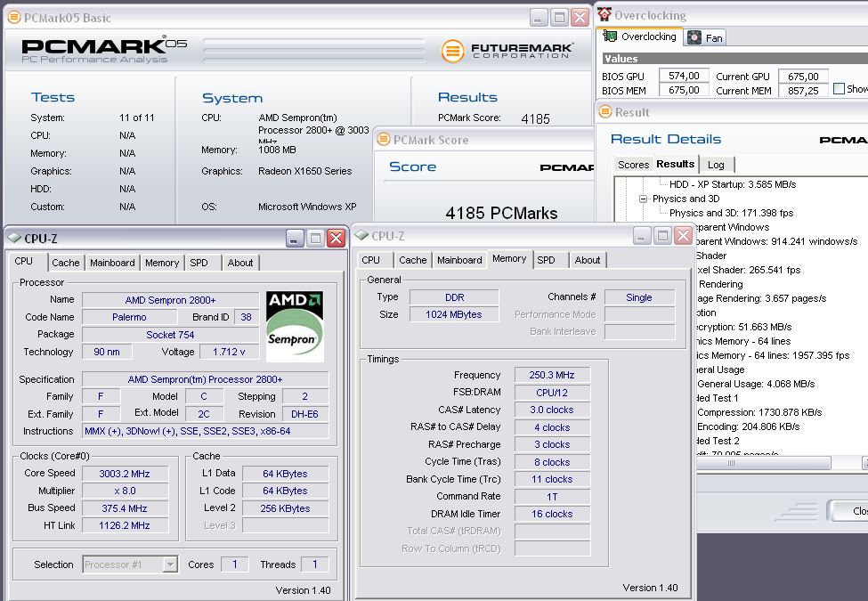Click FSB:DRAM value CPU/12
This screenshot has width=868, height=601.
pyautogui.click(x=552, y=393)
